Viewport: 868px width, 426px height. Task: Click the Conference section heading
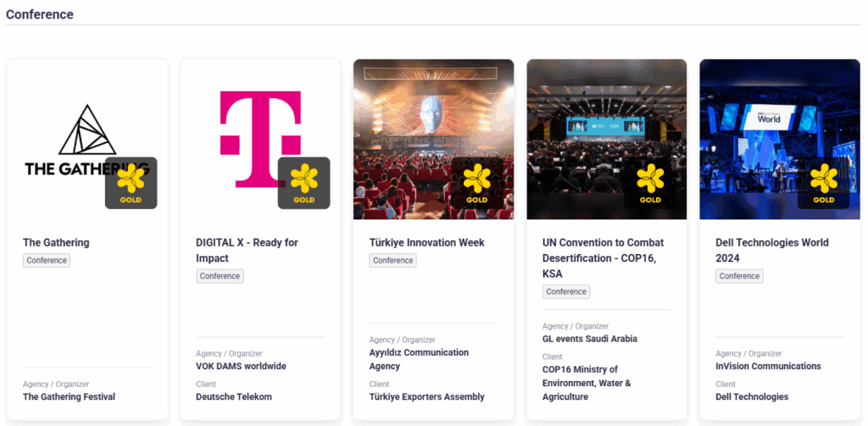click(x=40, y=14)
